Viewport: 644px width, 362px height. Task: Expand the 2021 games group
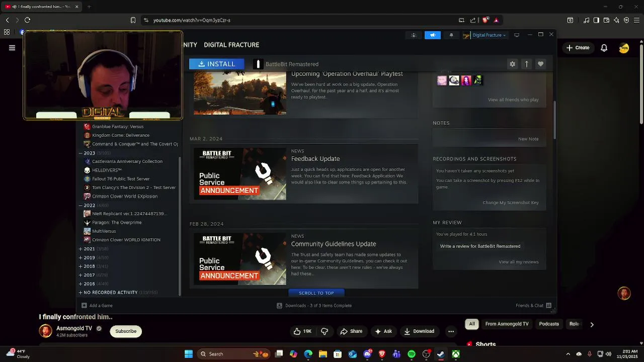(x=80, y=249)
